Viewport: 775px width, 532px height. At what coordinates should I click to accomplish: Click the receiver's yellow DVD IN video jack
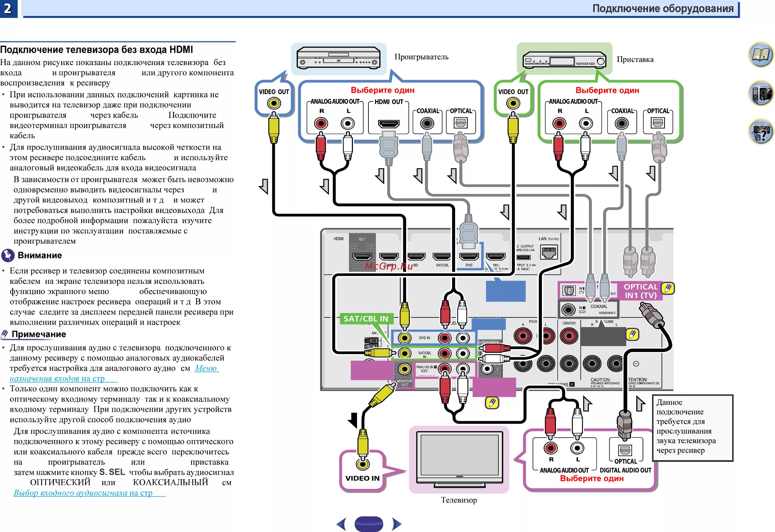pos(405,338)
